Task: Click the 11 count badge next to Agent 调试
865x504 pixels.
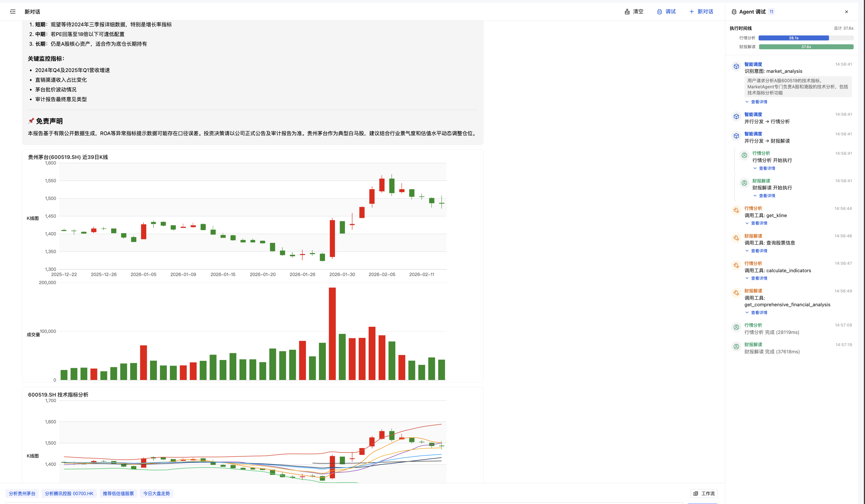Action: click(x=771, y=12)
